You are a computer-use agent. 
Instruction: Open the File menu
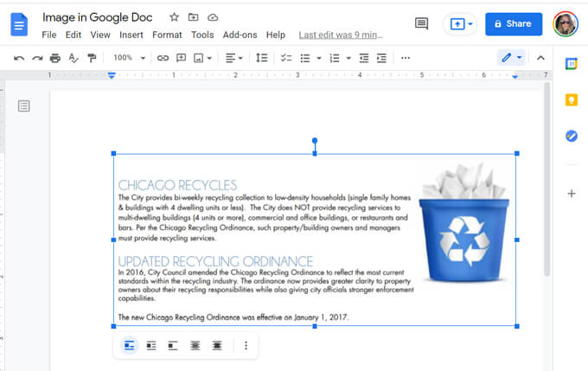pyautogui.click(x=49, y=35)
